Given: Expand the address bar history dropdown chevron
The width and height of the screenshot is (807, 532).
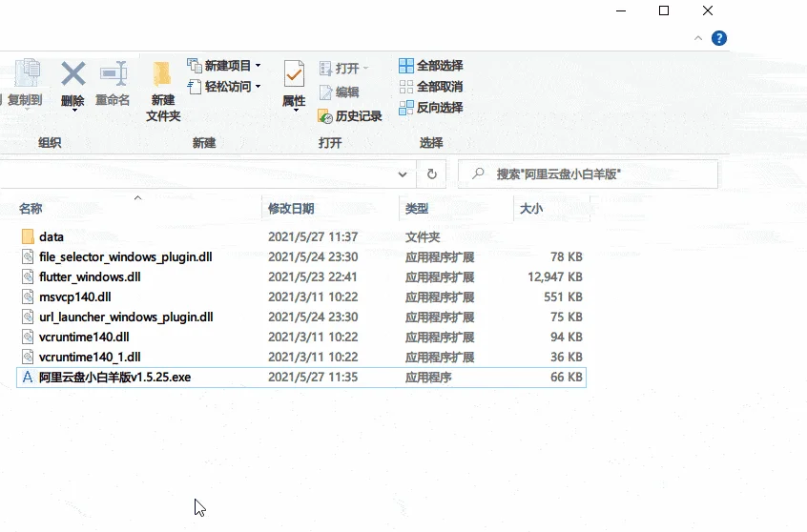Looking at the screenshot, I should (x=403, y=174).
